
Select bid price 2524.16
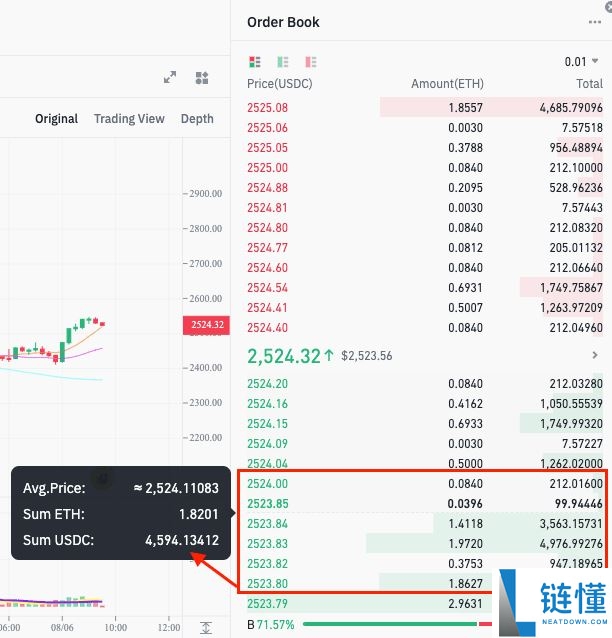[x=267, y=404]
